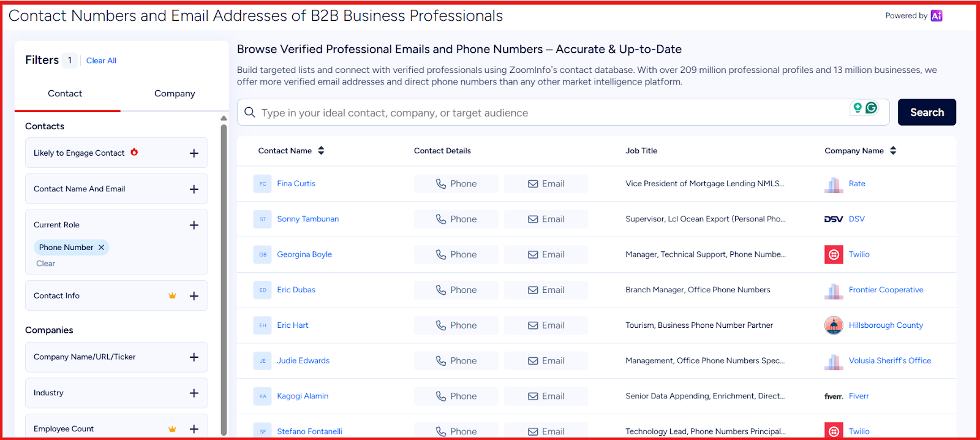Screen dimensions: 980x440
Task: Sort by Company Name column arrows
Action: (893, 151)
